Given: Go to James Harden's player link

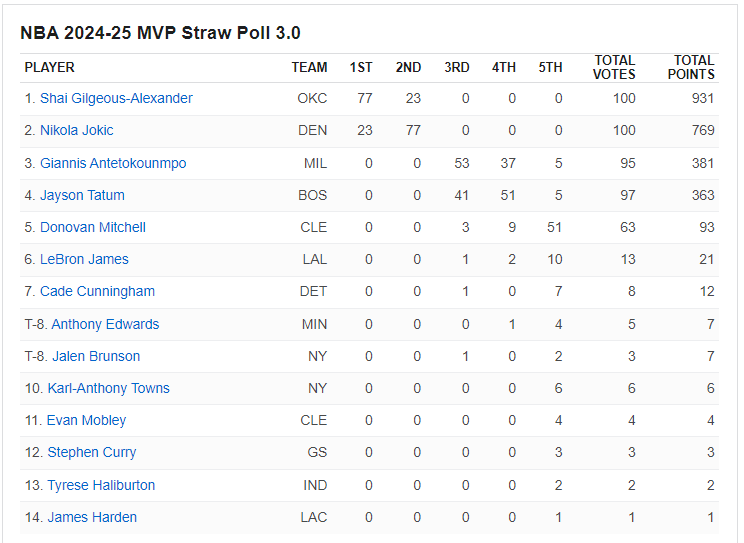Looking at the screenshot, I should [92, 517].
